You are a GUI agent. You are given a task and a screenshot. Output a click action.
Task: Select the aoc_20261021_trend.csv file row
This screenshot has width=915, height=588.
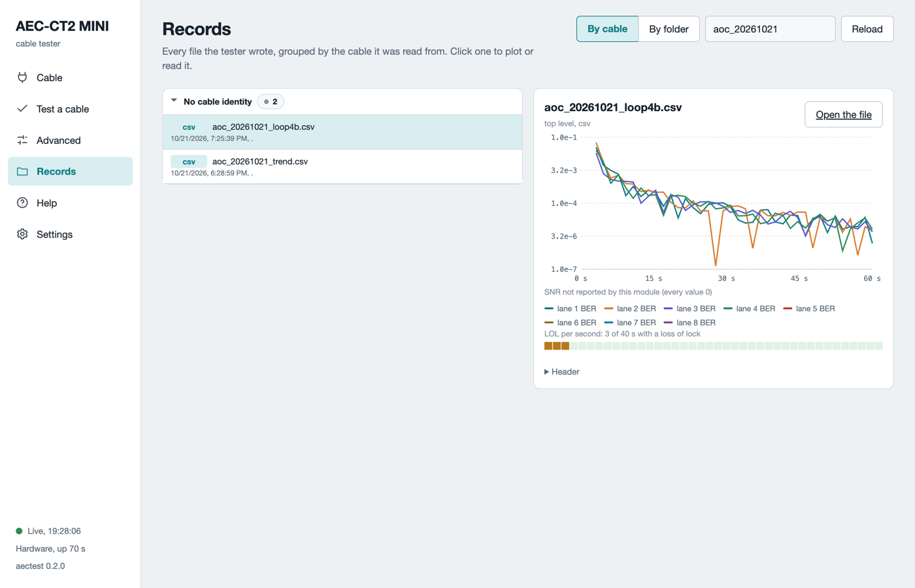pos(342,167)
